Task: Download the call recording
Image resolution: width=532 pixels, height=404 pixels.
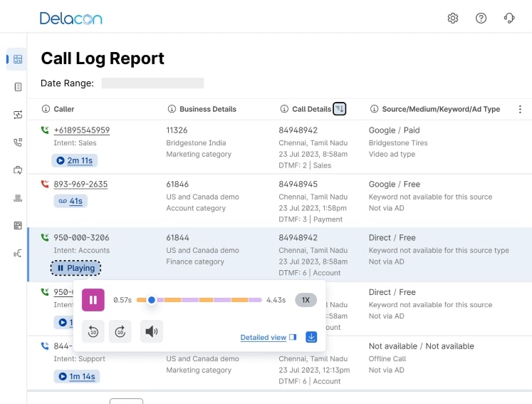Action: point(311,337)
